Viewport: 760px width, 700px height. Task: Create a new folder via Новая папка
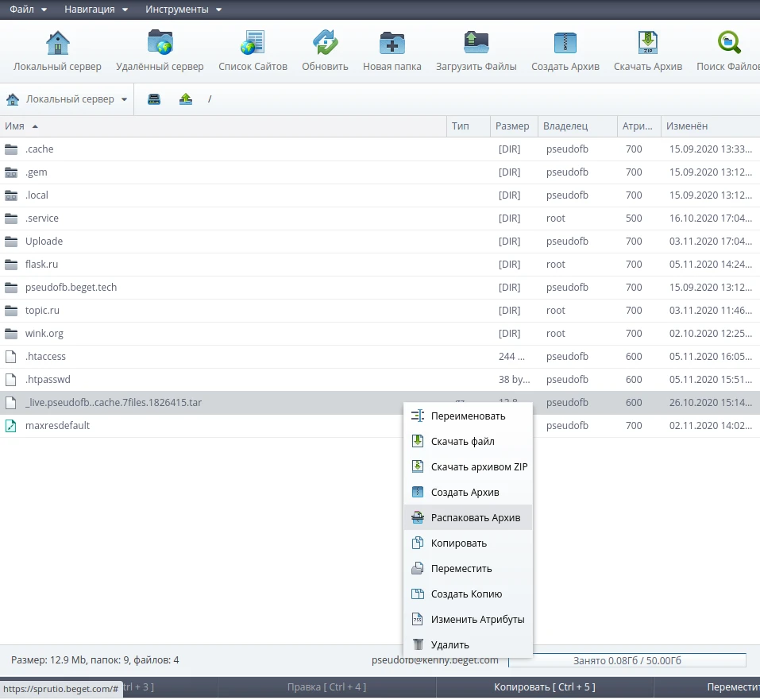click(x=392, y=43)
